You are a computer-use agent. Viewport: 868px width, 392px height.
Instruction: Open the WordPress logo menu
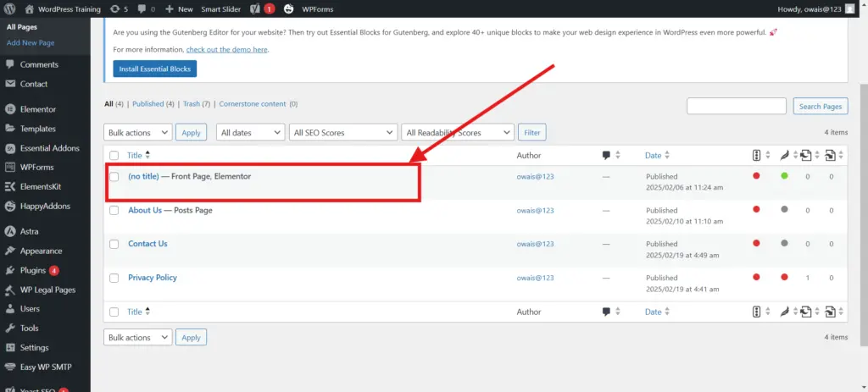click(9, 8)
